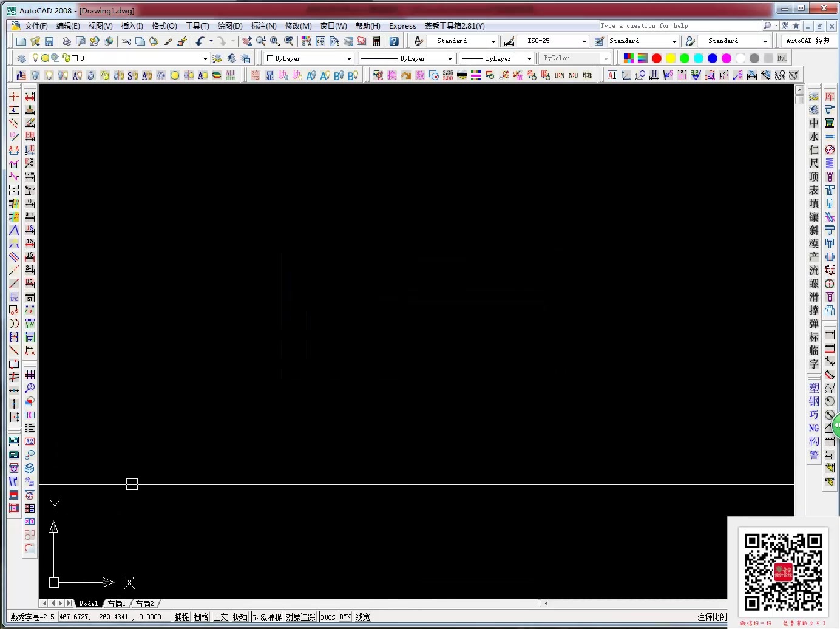This screenshot has height=629, width=840.
Task: Toggle 正交 ortho mode in status bar
Action: click(221, 617)
